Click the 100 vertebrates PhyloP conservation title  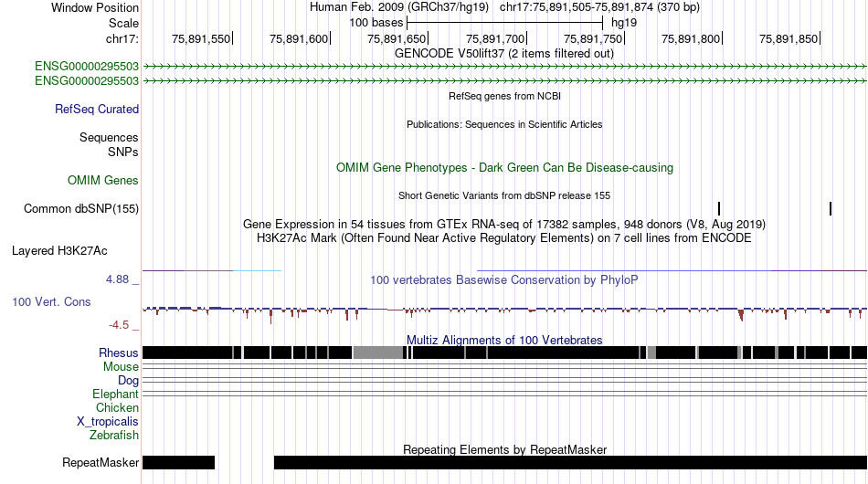click(x=504, y=279)
